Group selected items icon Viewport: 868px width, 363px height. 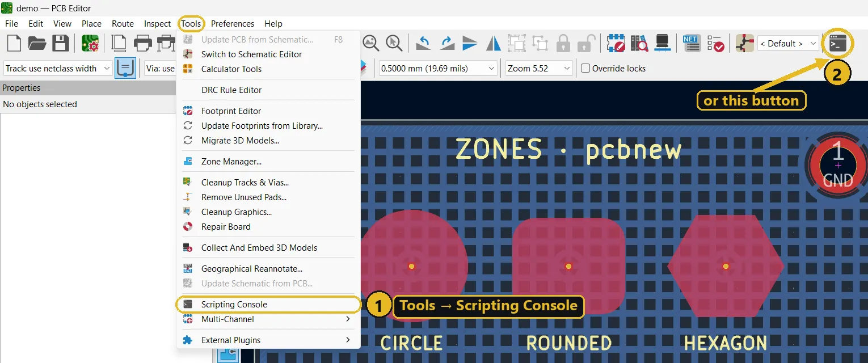tap(516, 43)
